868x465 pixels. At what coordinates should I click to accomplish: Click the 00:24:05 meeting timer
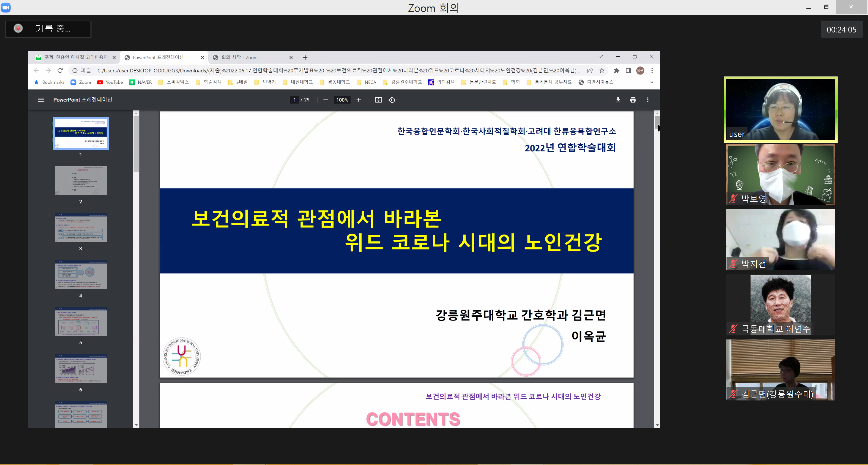[x=841, y=30]
